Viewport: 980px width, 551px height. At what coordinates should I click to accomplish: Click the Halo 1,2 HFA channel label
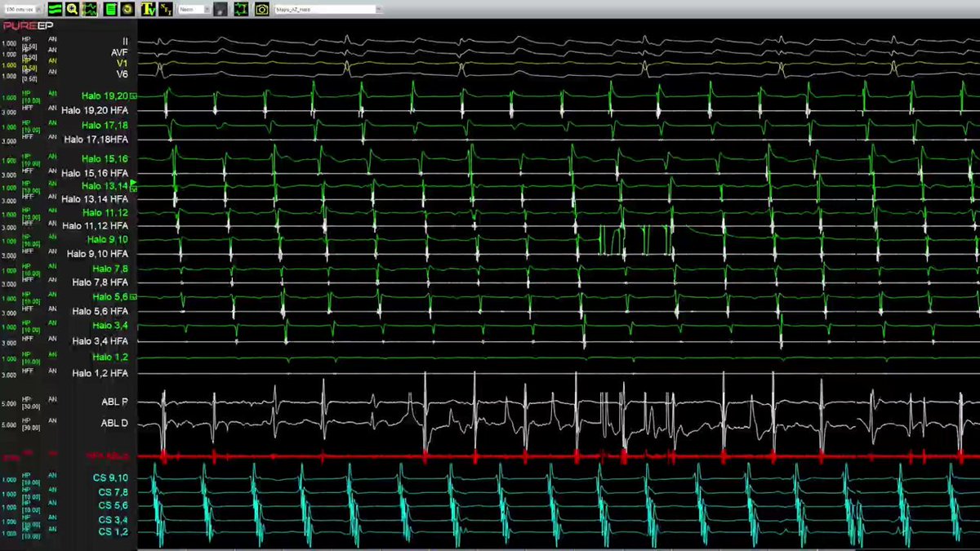click(x=100, y=373)
